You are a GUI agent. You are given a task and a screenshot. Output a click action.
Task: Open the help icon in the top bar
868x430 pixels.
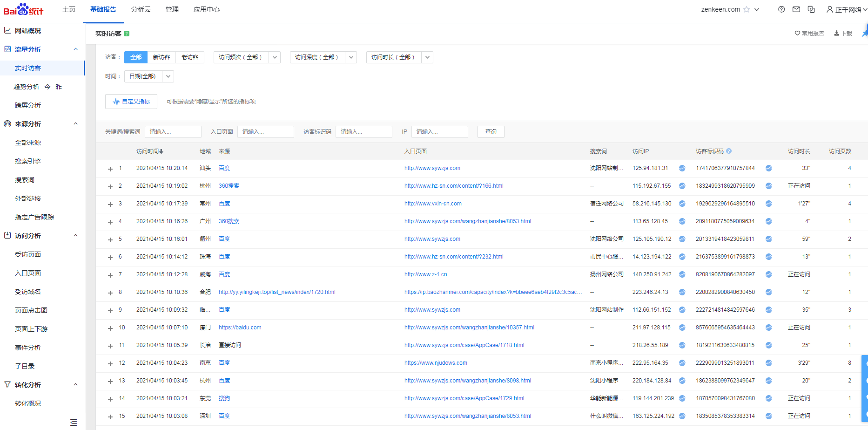(x=781, y=9)
